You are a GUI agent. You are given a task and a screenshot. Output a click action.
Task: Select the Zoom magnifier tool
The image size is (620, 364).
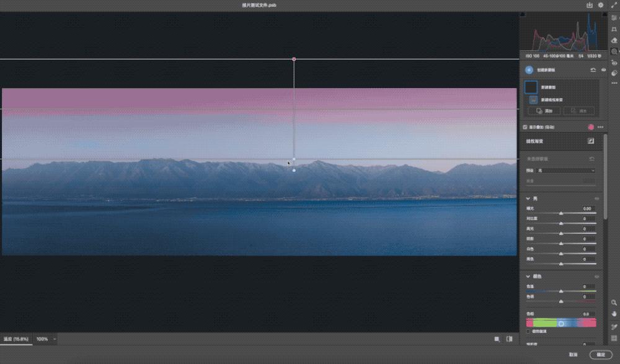(614, 303)
